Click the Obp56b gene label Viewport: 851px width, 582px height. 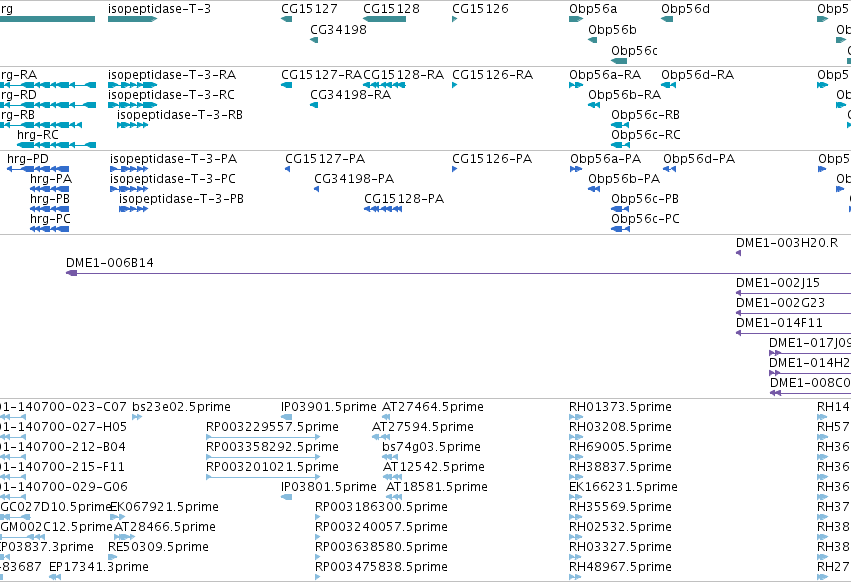(x=612, y=29)
